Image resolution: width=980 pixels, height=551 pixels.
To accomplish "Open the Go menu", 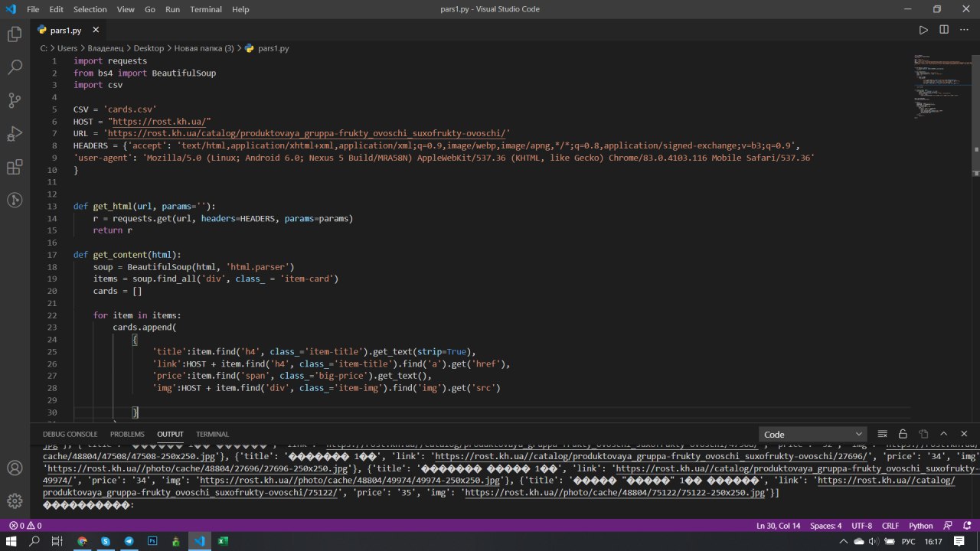I will [150, 9].
